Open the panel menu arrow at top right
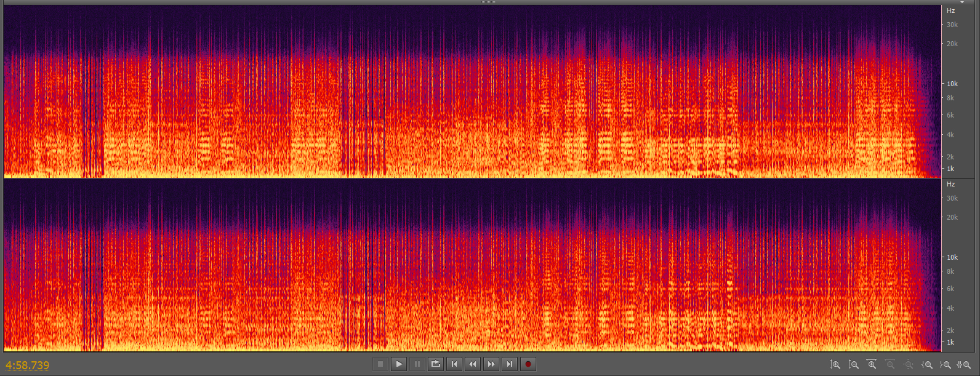The image size is (980, 376). (x=962, y=2)
